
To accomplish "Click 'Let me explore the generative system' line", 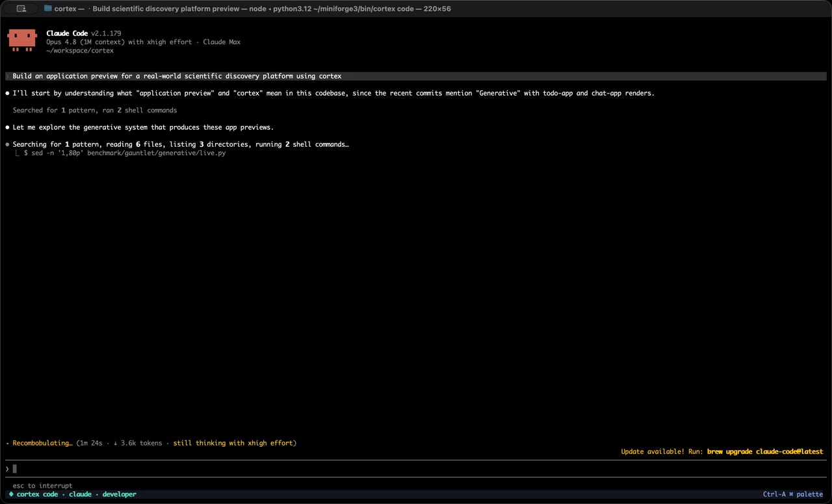I will pos(143,127).
